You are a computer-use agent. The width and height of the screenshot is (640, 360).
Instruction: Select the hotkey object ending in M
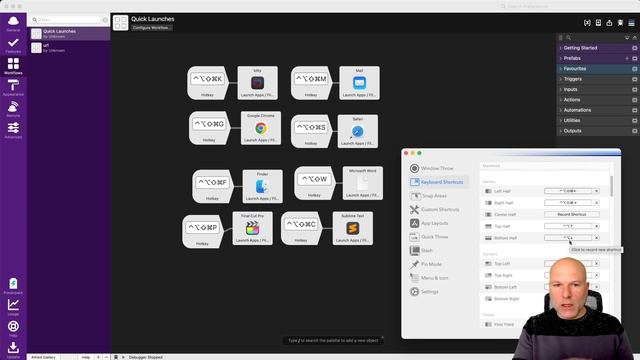pos(311,83)
